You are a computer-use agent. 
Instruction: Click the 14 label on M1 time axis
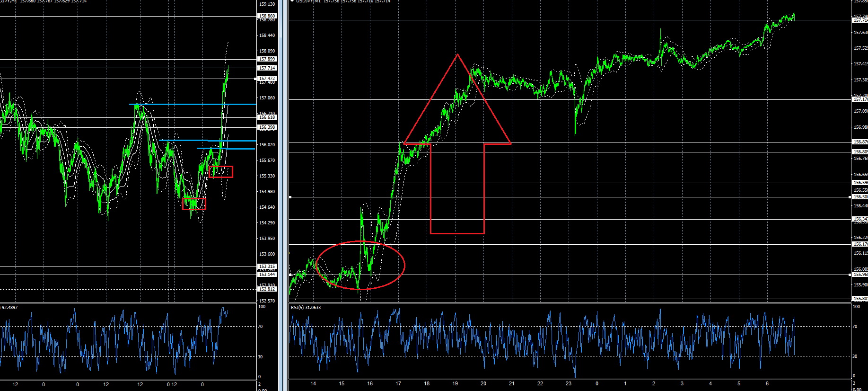click(x=313, y=384)
